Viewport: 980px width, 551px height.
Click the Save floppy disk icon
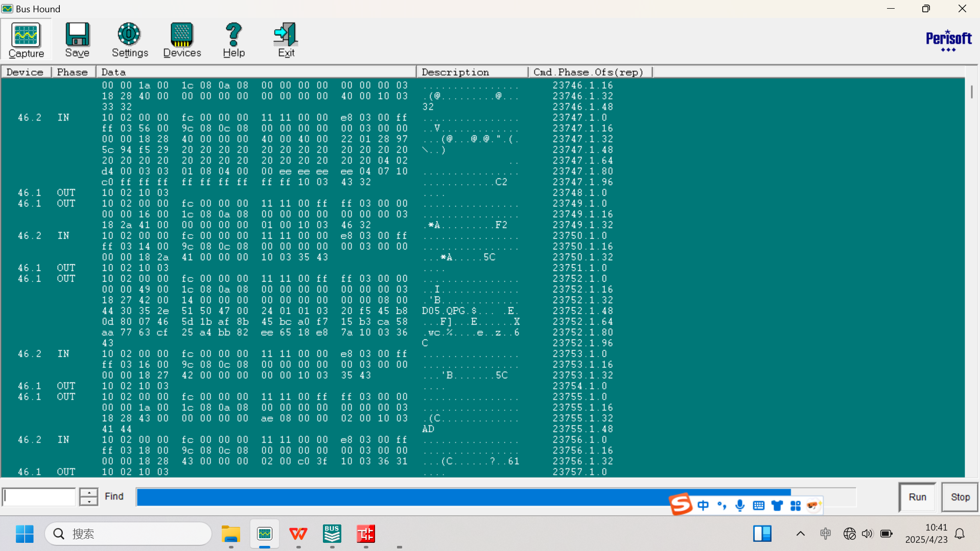click(x=77, y=39)
